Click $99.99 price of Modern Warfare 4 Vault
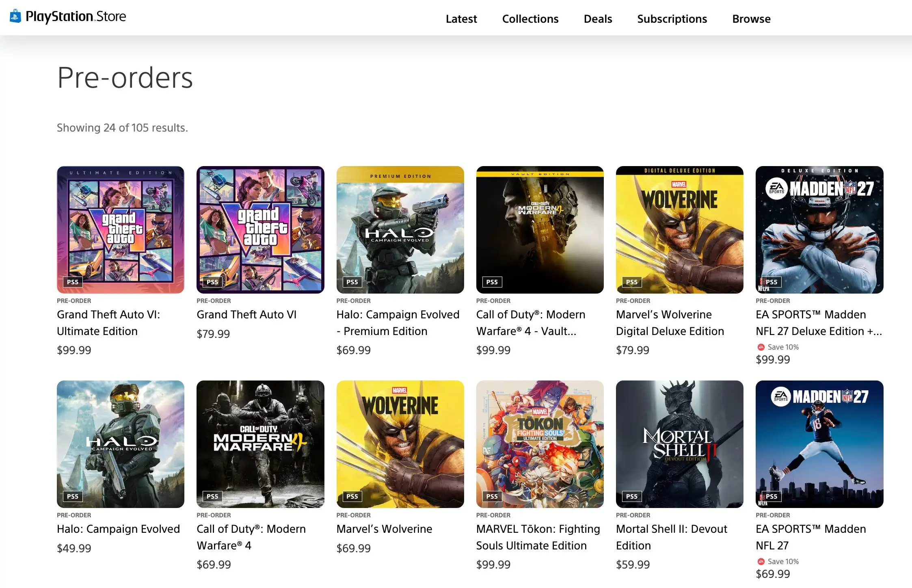This screenshot has height=588, width=912. [x=493, y=350]
